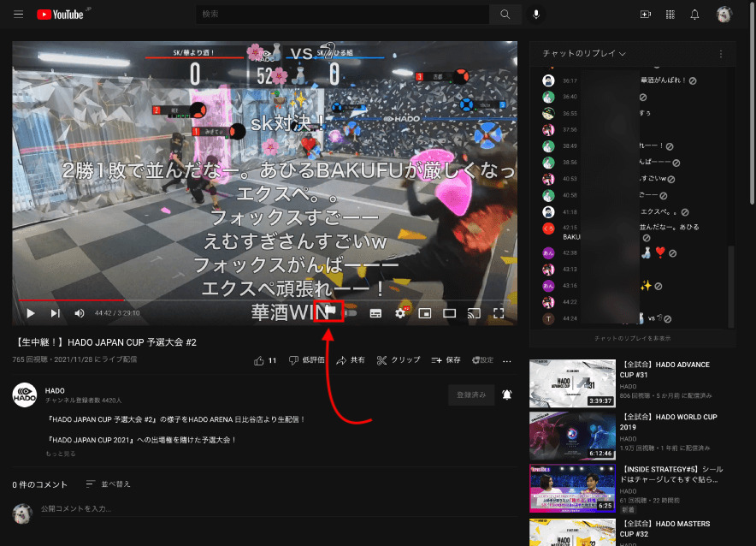This screenshot has height=546, width=756.
Task: Enter fullscreen mode
Action: tap(499, 313)
